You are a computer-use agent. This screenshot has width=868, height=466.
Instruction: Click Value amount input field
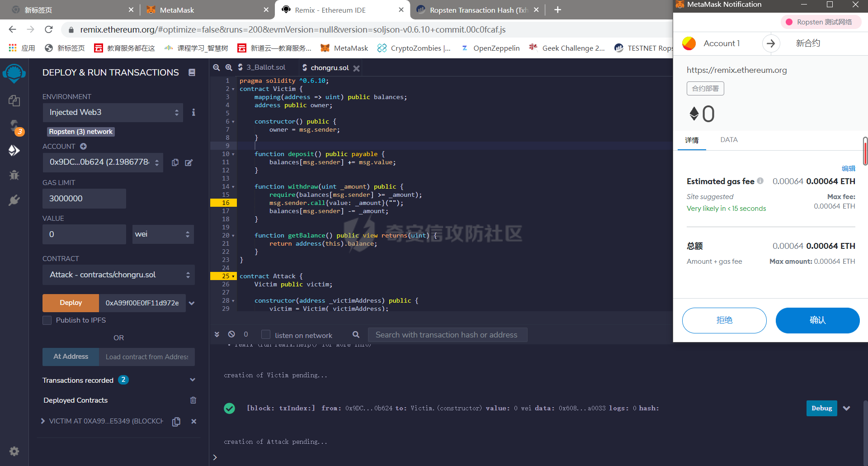(84, 234)
